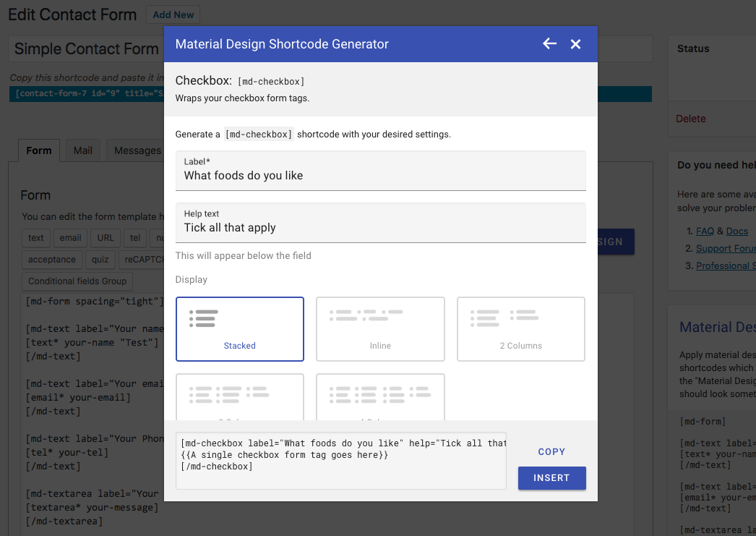Select the Stacked display layout
Image resolution: width=756 pixels, height=536 pixels.
click(x=239, y=329)
